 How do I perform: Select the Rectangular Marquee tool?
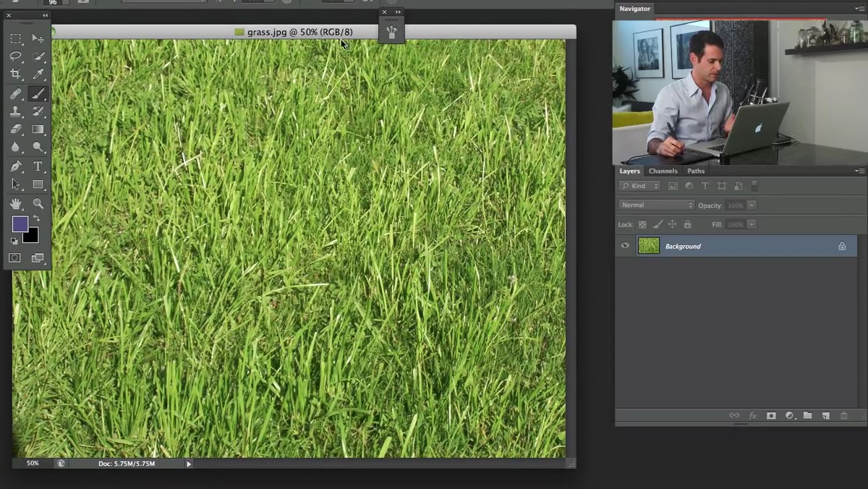click(x=16, y=38)
